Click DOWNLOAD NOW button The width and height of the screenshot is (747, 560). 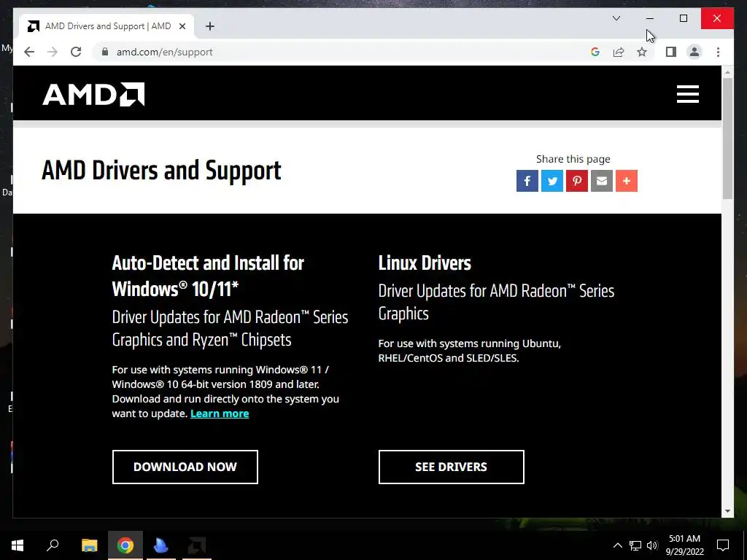click(x=185, y=467)
